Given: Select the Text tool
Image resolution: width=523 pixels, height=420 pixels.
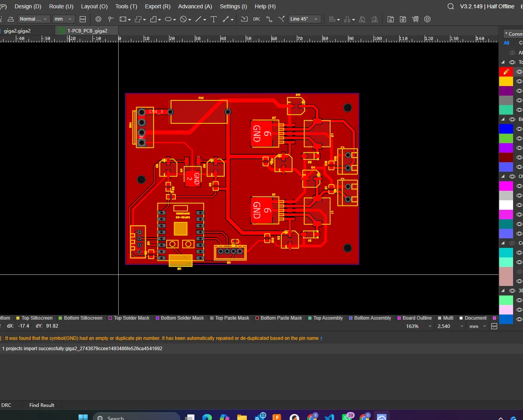Looking at the screenshot, I should [213, 19].
